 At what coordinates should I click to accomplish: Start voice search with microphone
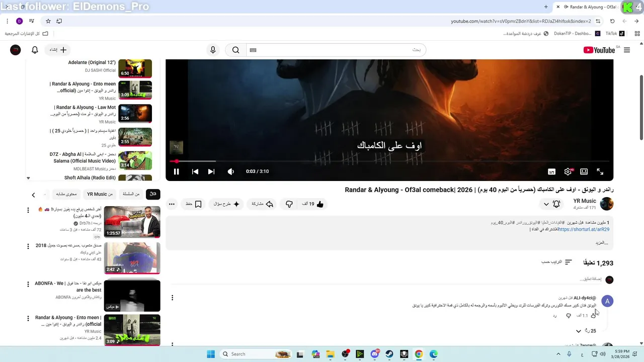(213, 50)
